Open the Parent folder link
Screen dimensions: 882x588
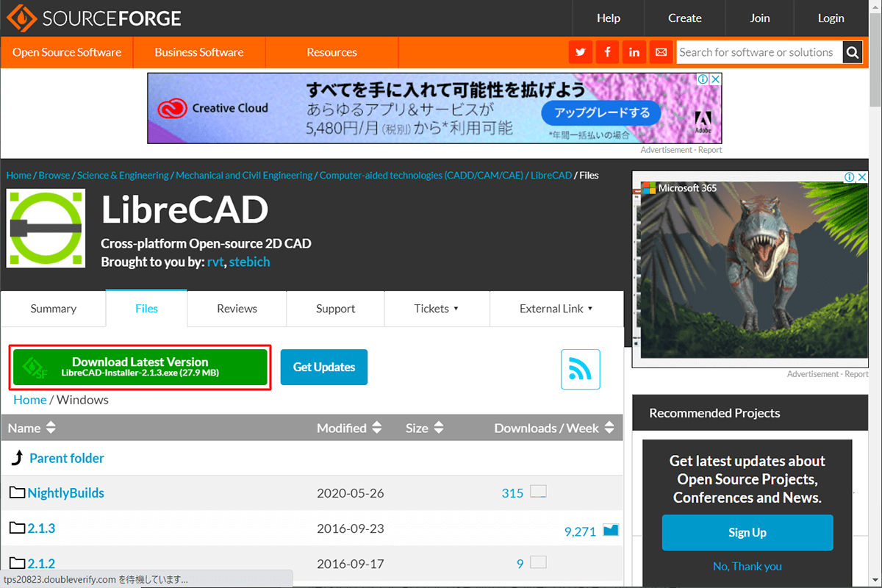pos(67,458)
